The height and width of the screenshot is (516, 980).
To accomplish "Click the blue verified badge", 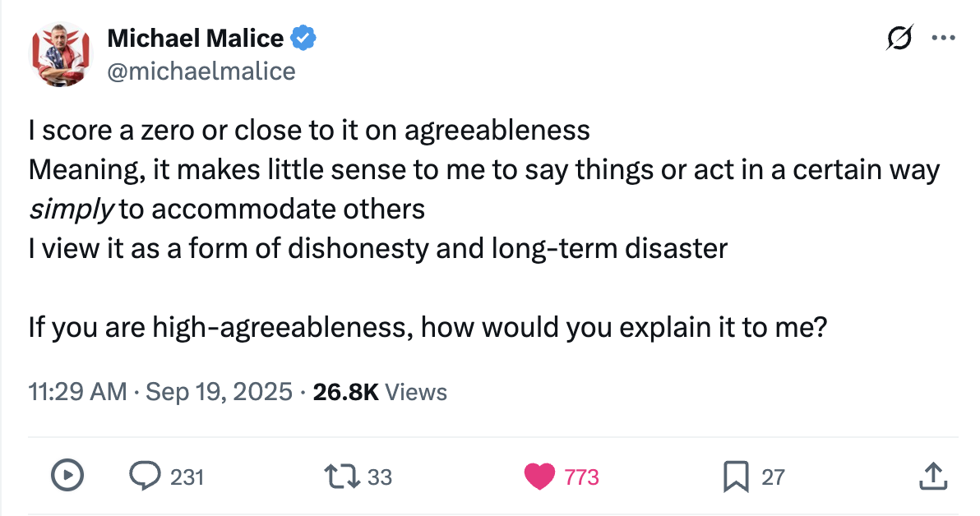I will [303, 37].
